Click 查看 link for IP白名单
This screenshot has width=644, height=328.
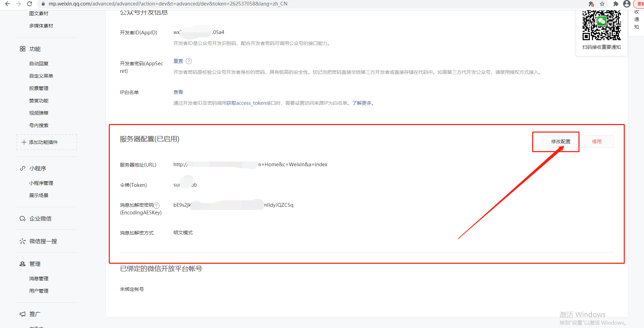pyautogui.click(x=178, y=92)
